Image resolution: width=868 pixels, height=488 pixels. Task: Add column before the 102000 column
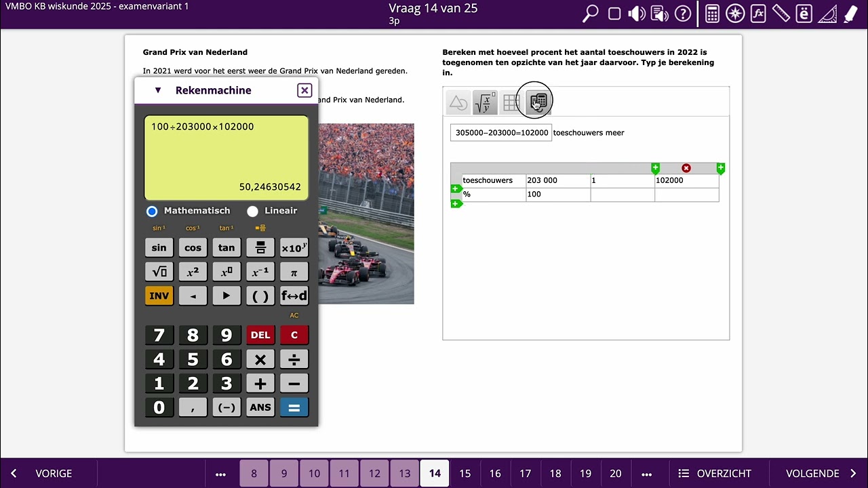(655, 168)
